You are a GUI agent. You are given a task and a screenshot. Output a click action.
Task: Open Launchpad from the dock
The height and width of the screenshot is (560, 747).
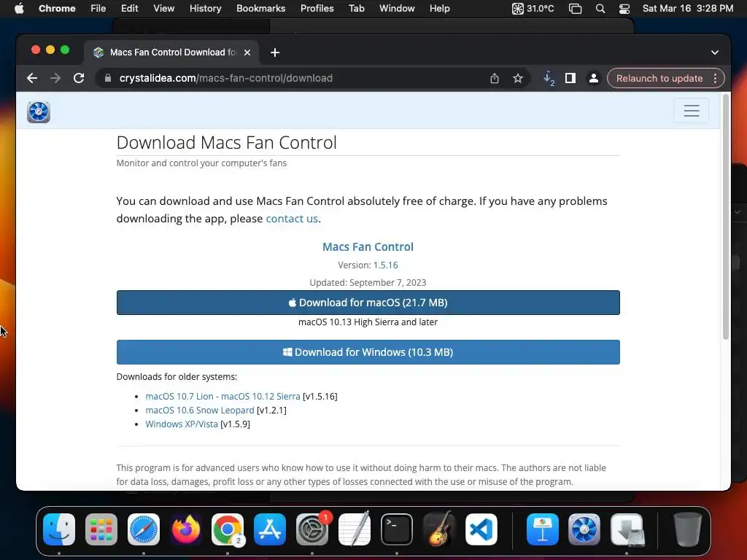101,529
